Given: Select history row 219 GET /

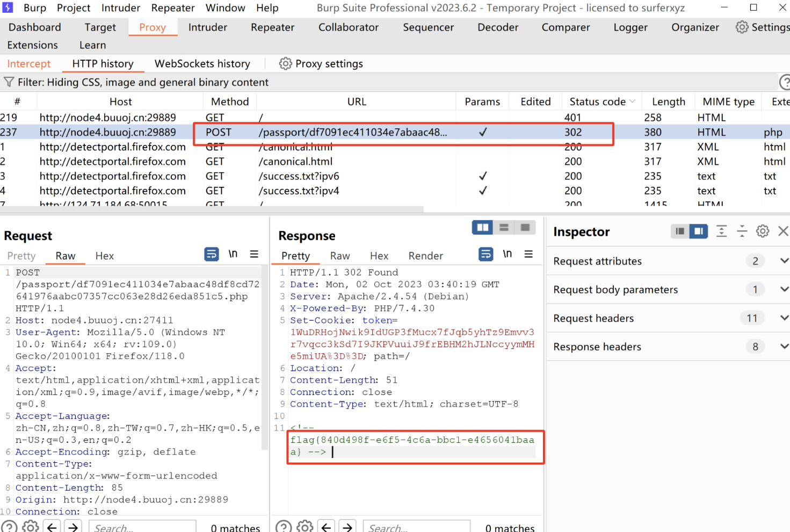Looking at the screenshot, I should point(395,117).
